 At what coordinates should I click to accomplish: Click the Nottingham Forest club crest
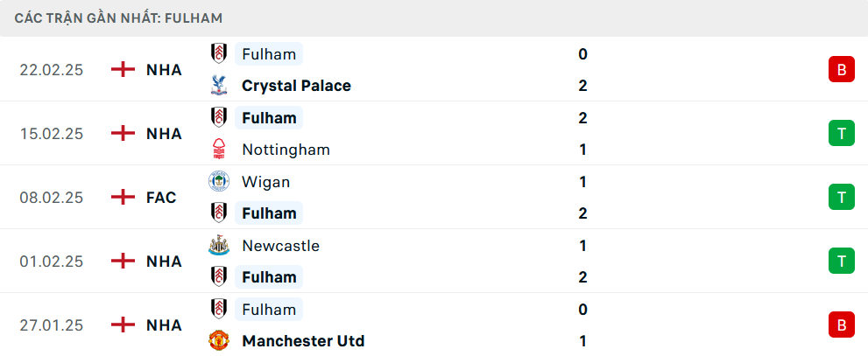[x=218, y=150]
